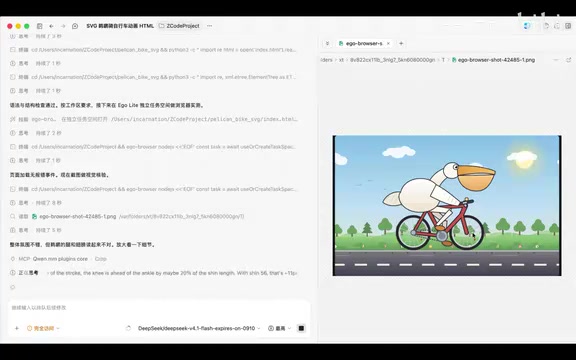Click the icon left of external-open

click(x=556, y=60)
